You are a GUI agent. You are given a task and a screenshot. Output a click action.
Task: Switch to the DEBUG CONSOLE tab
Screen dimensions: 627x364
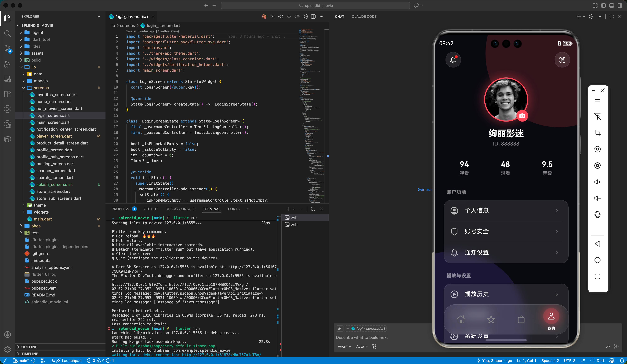pyautogui.click(x=180, y=209)
